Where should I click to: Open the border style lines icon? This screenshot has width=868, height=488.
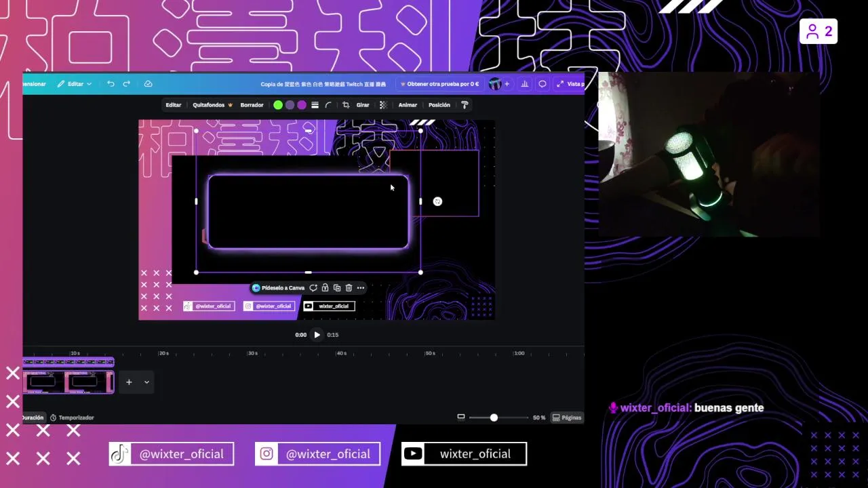coord(315,105)
